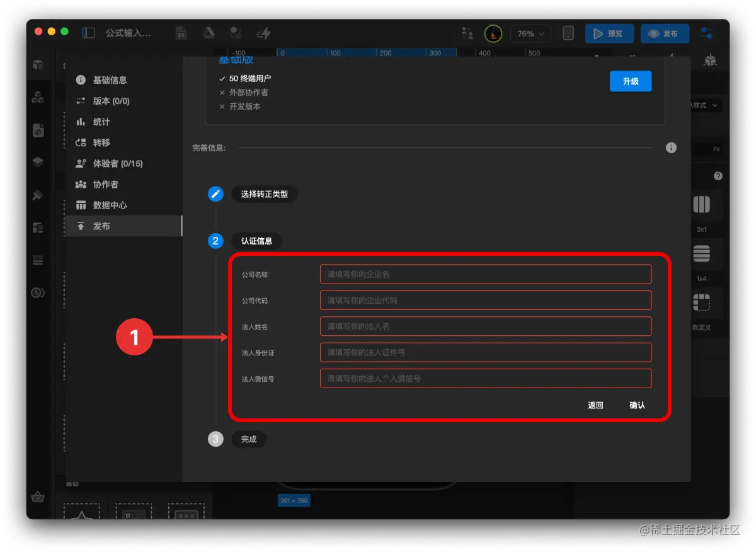Click the clock history icon in left rail
756x552 pixels.
tap(38, 292)
